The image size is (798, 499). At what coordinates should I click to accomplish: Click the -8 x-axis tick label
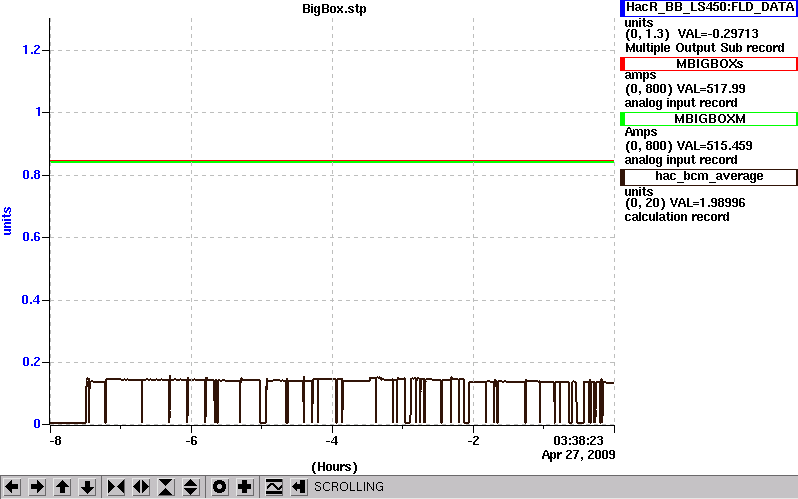[54, 440]
